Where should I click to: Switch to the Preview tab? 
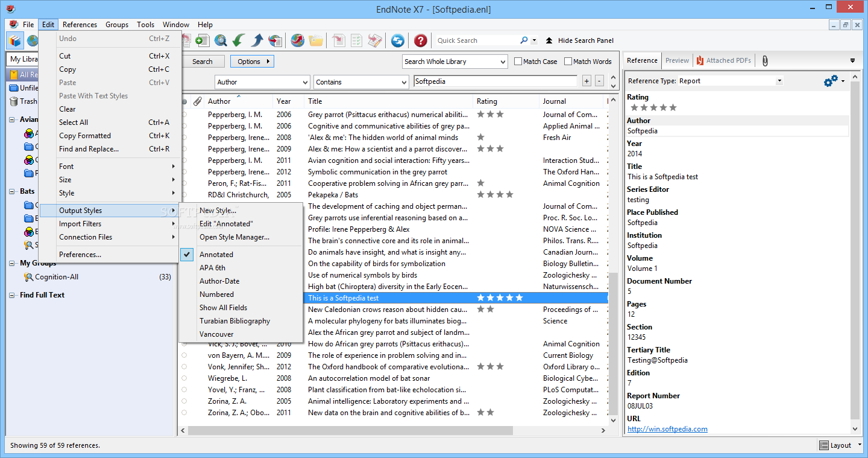677,60
